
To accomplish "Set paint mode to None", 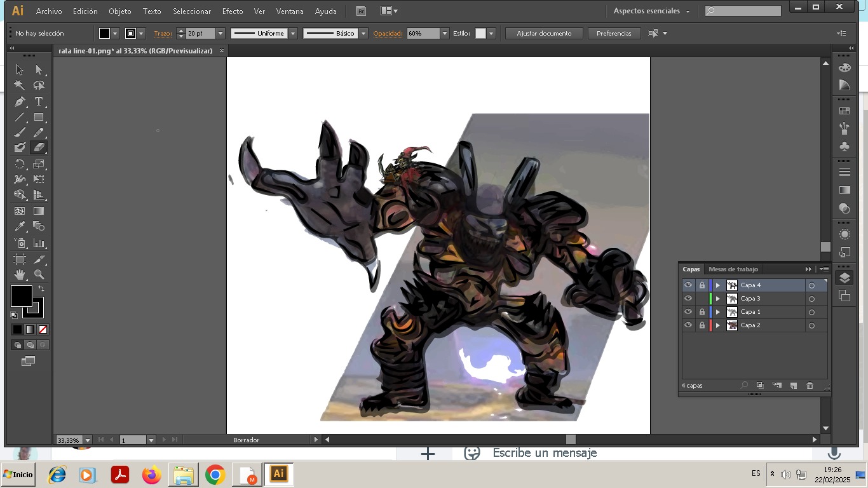I will pyautogui.click(x=43, y=330).
